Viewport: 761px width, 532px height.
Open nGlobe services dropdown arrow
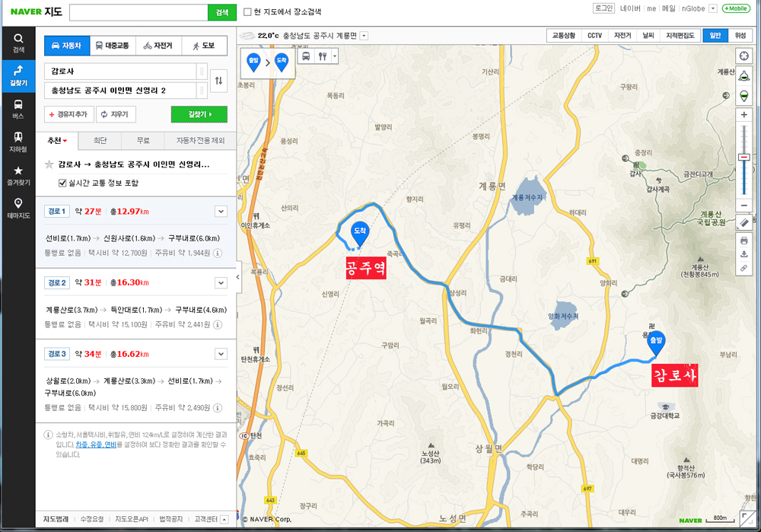(713, 8)
